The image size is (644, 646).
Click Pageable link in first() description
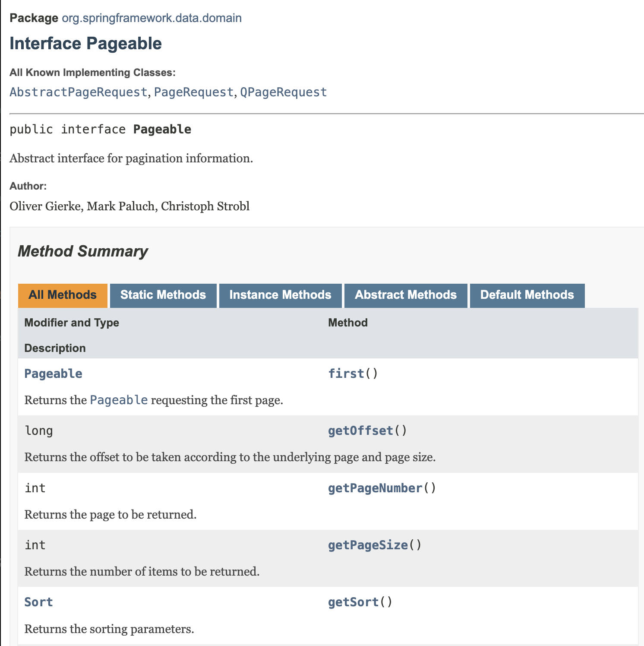[x=119, y=400]
